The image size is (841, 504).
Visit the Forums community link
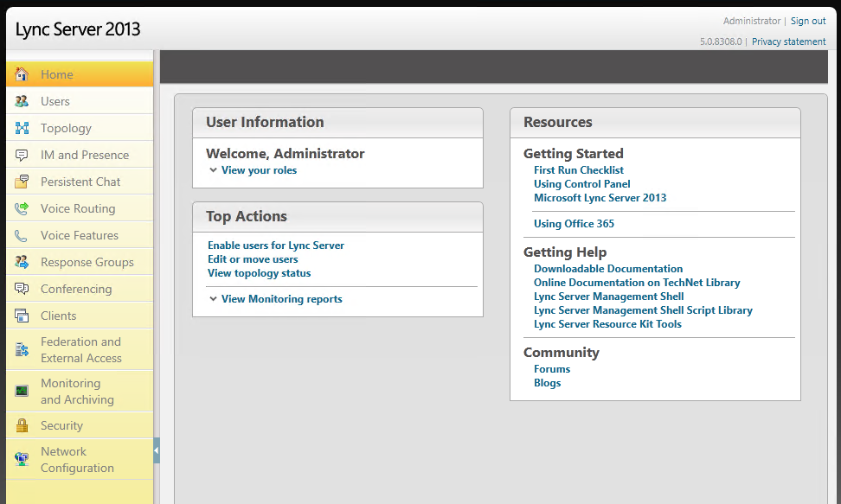pos(552,369)
